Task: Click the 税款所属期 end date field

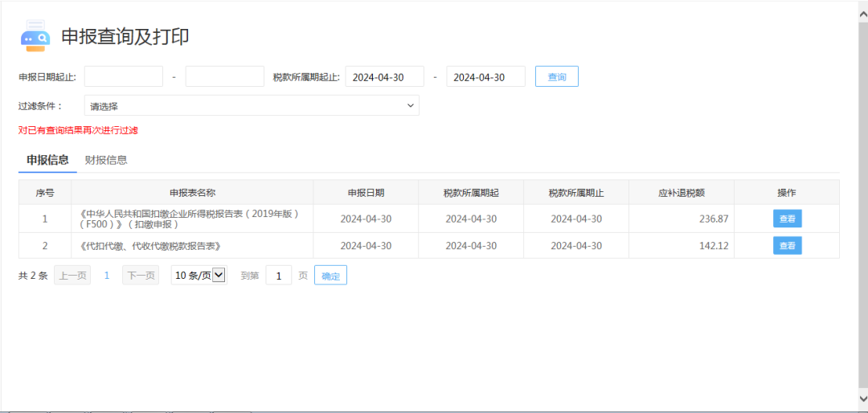Action: [486, 76]
